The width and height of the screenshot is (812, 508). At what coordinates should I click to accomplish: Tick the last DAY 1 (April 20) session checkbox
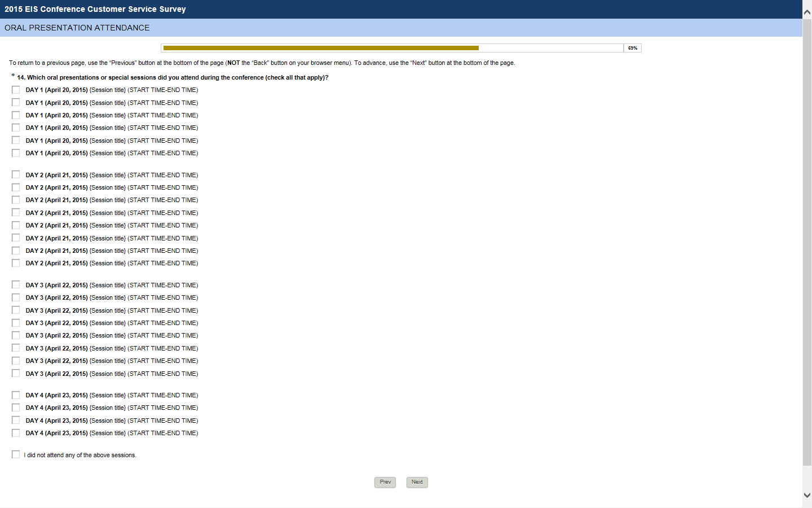click(16, 153)
